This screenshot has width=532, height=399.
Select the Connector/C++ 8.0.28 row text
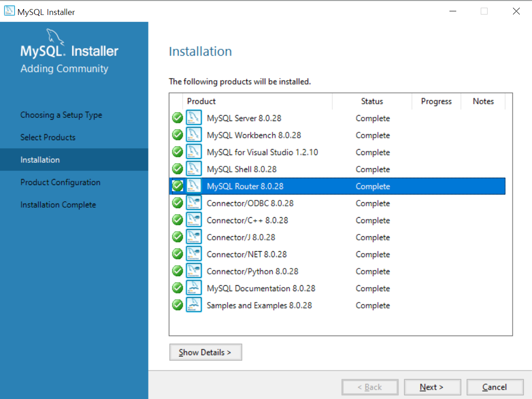click(x=247, y=220)
